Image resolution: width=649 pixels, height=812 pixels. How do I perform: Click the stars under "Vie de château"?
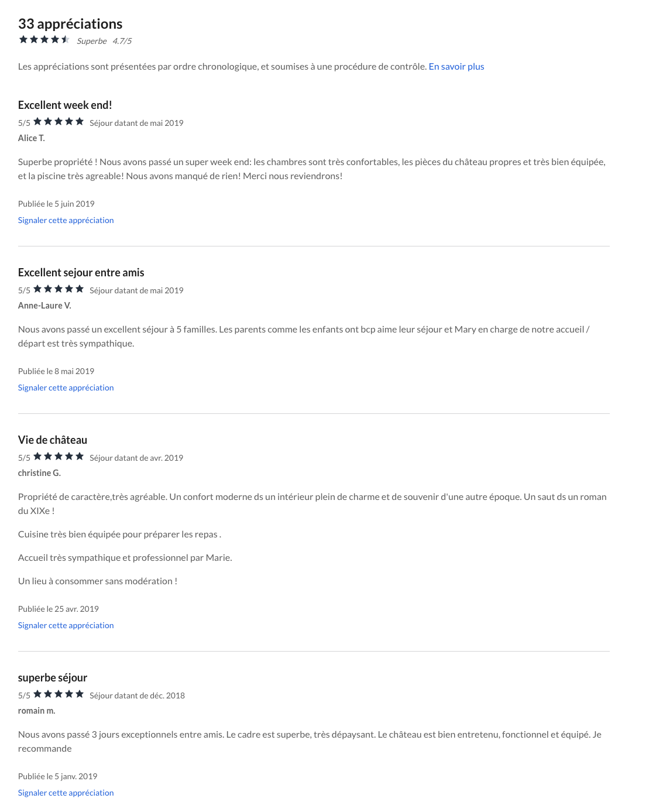[59, 457]
